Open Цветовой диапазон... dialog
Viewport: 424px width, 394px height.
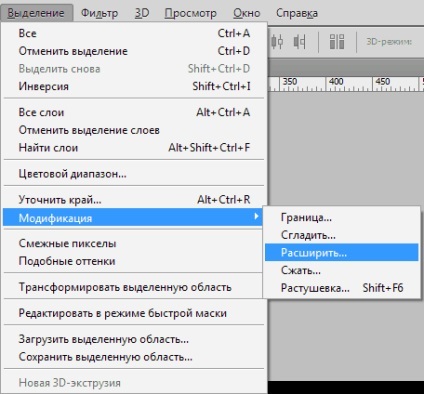(134, 174)
